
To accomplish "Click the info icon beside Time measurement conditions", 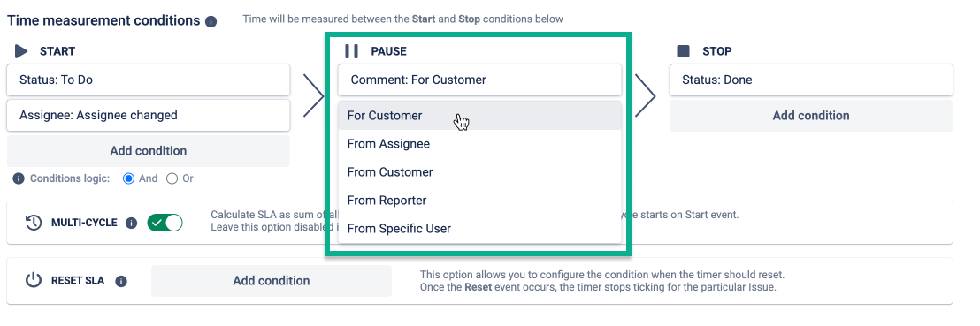I will click(211, 21).
